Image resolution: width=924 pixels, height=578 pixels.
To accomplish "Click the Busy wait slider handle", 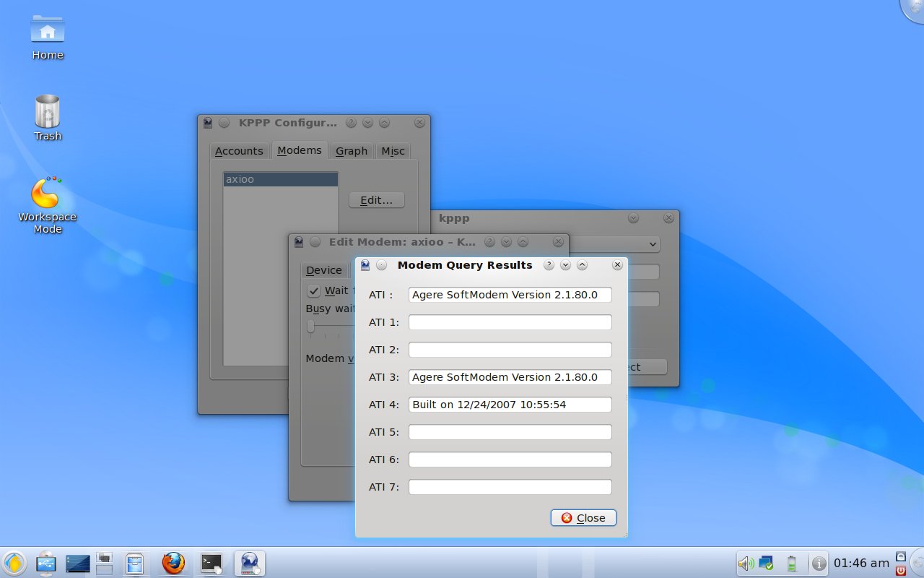I will click(x=311, y=327).
